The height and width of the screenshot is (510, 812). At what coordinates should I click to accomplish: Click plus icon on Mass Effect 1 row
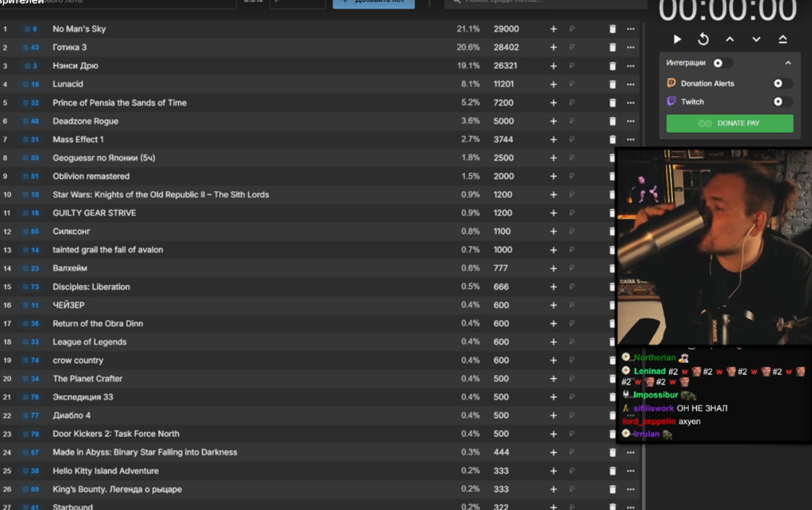point(553,139)
